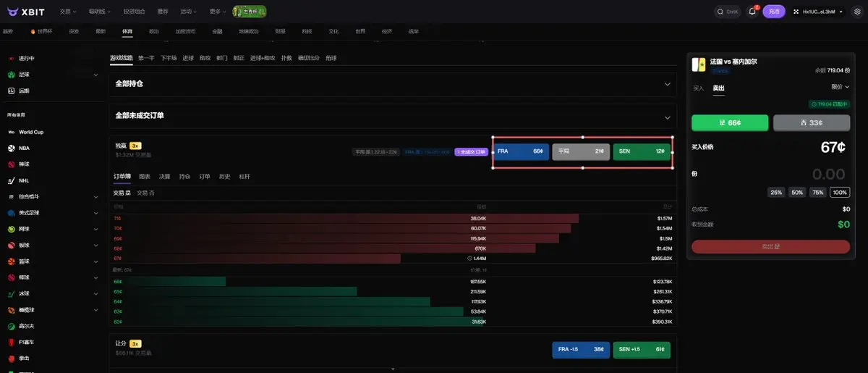Switch to 买入 buy tab
This screenshot has width=868, height=373.
pos(698,88)
